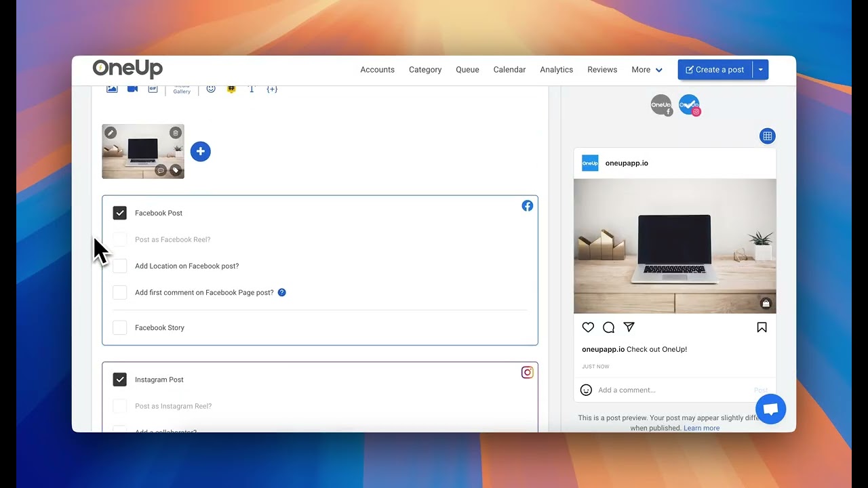Switch to grid view preview icon
868x488 pixels.
point(767,136)
